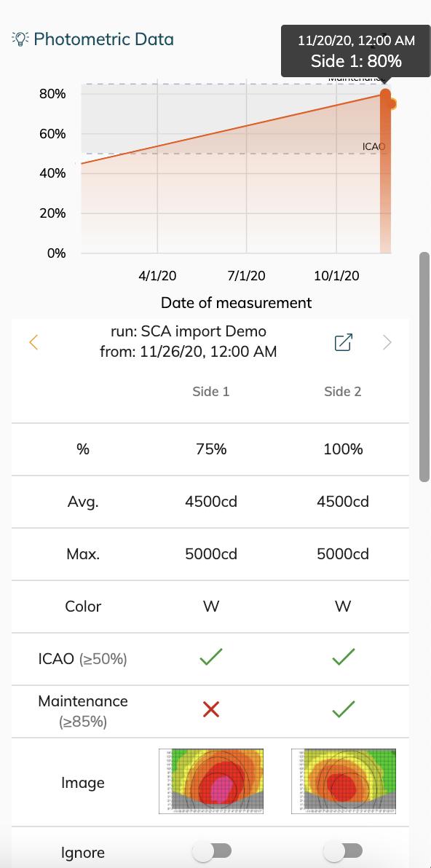Click the Photometric Data lightbulb icon

(20, 39)
